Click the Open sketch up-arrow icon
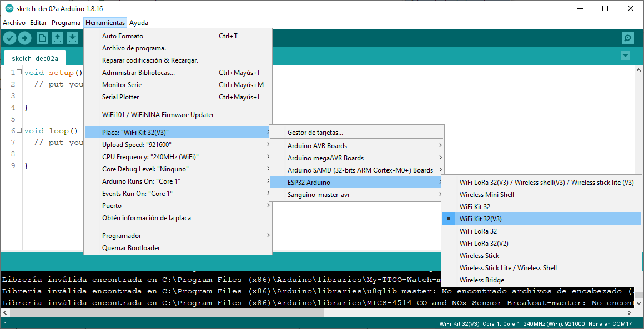Viewport: 644px width, 329px height. point(58,38)
